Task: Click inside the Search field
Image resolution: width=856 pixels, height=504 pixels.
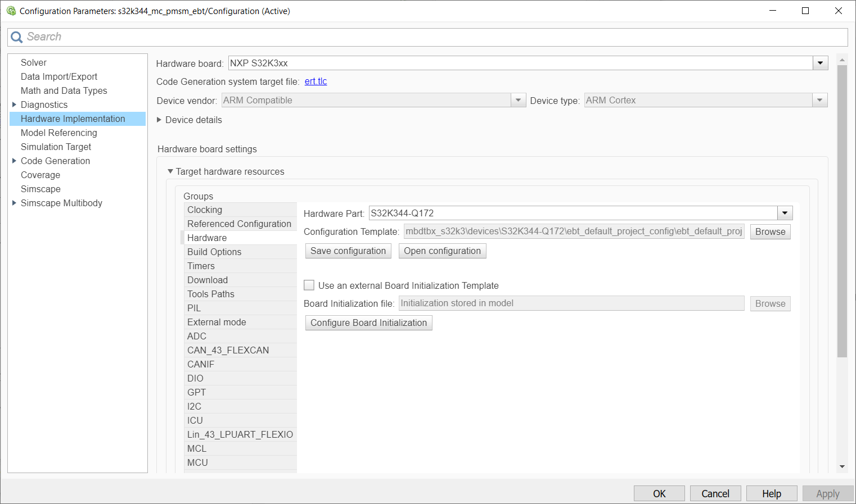Action: pyautogui.click(x=225, y=37)
